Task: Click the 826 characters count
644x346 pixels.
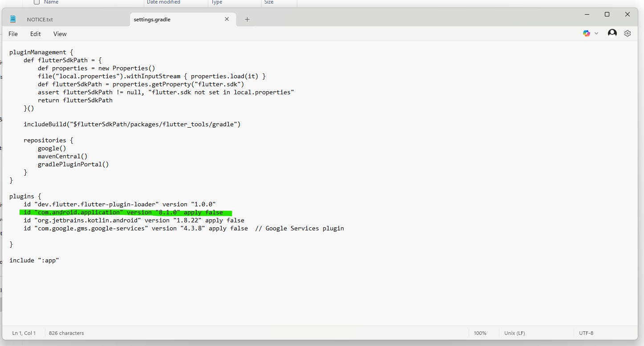Action: click(66, 333)
